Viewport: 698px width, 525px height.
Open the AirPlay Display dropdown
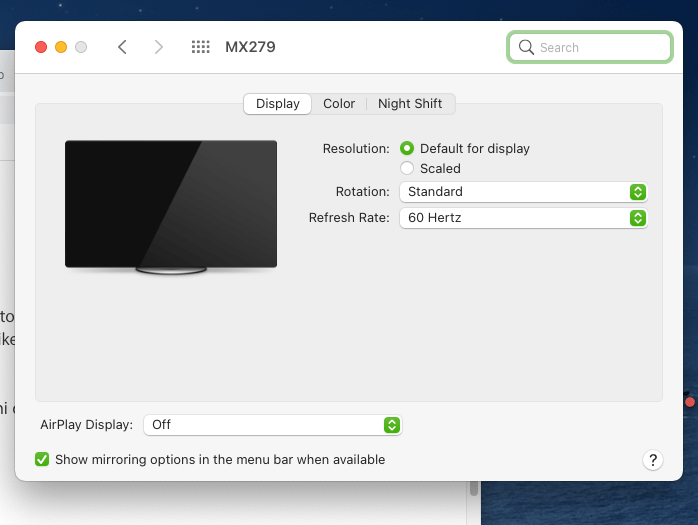[272, 425]
